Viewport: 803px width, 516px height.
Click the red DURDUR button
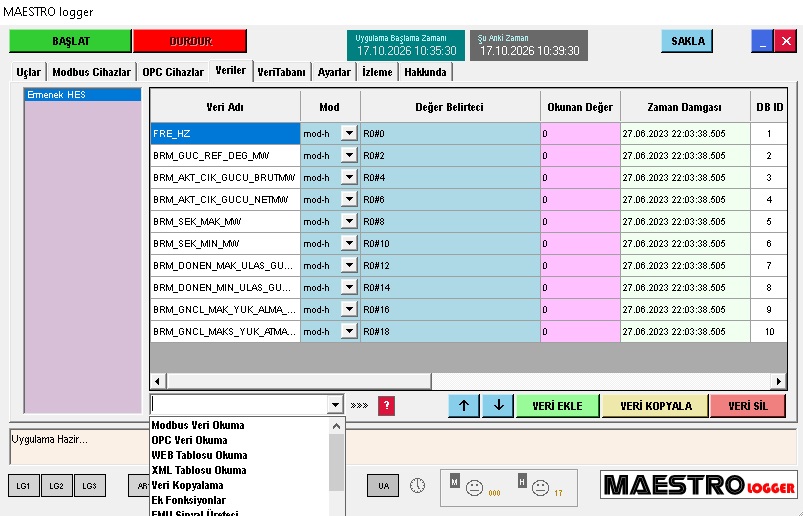pos(190,41)
